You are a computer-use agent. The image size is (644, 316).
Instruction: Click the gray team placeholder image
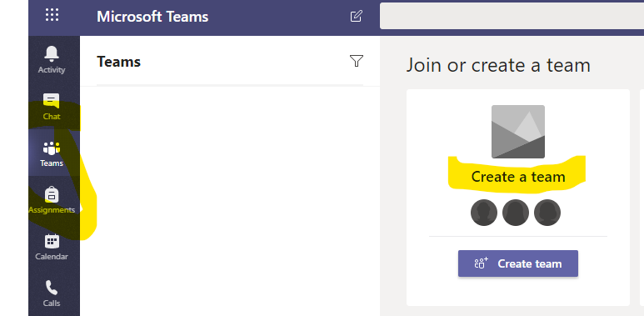pos(518,132)
